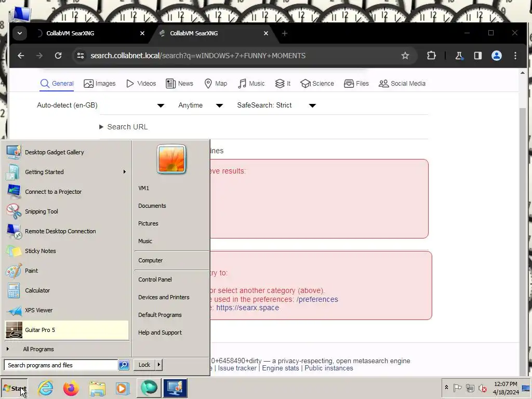Open Windows Explorer folder in taskbar
Screen dimensions: 532x399
(97, 389)
